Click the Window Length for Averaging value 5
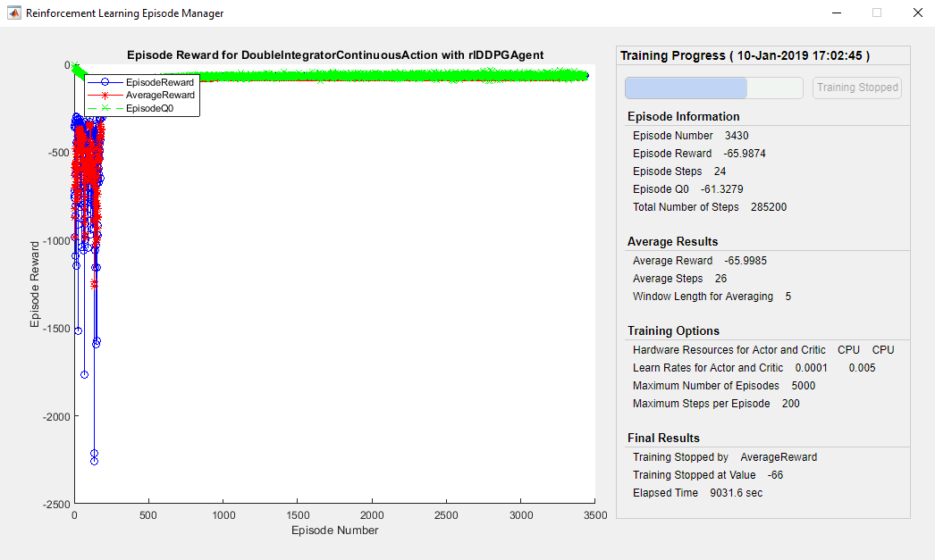 [788, 297]
